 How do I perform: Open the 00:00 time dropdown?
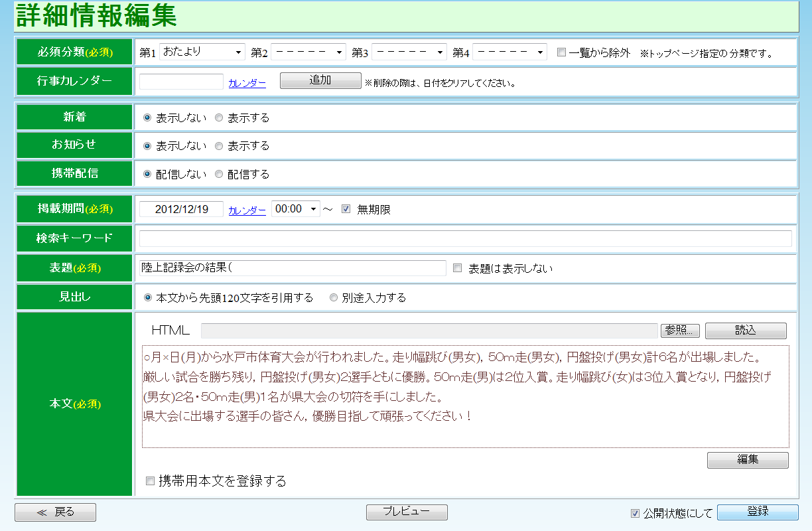[x=296, y=209]
